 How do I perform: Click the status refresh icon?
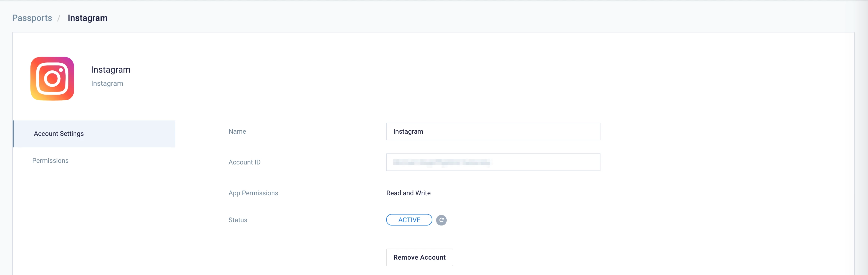441,220
